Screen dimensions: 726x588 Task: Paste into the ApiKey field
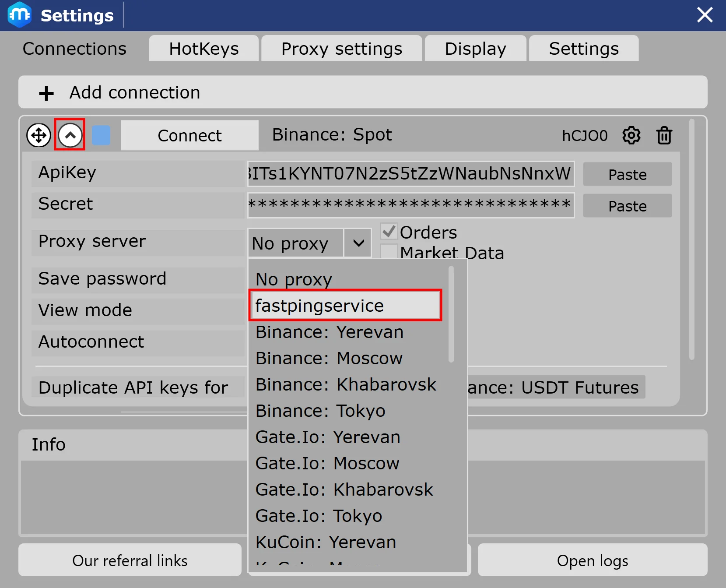point(627,174)
